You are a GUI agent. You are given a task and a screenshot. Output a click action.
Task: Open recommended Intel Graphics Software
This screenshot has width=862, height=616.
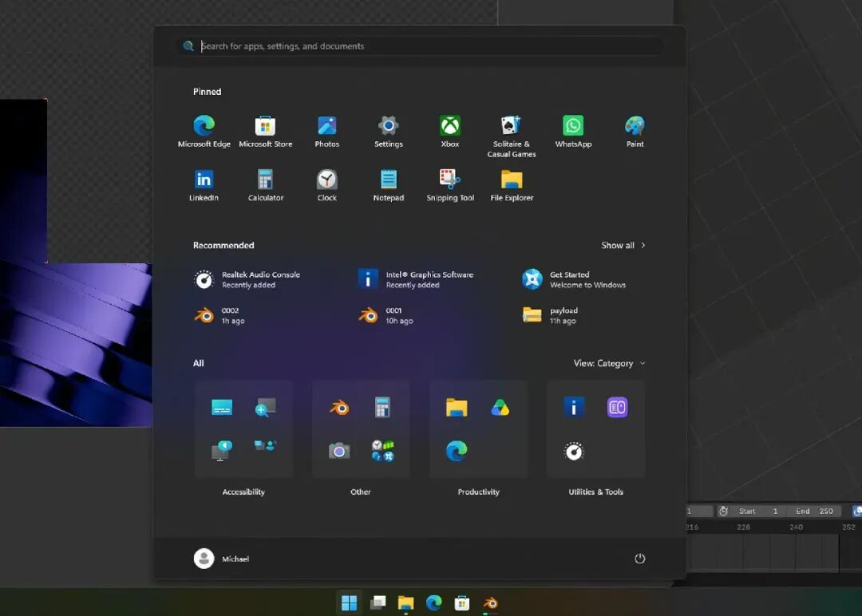point(416,280)
